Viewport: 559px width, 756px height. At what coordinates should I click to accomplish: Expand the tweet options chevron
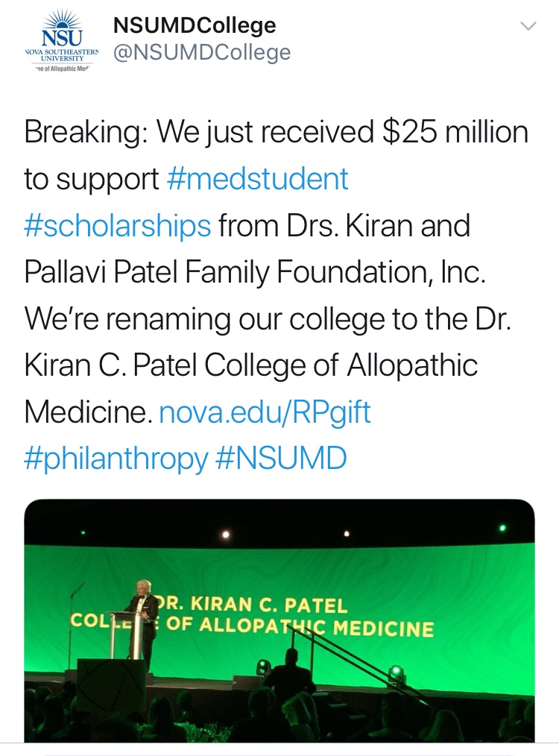[x=528, y=27]
